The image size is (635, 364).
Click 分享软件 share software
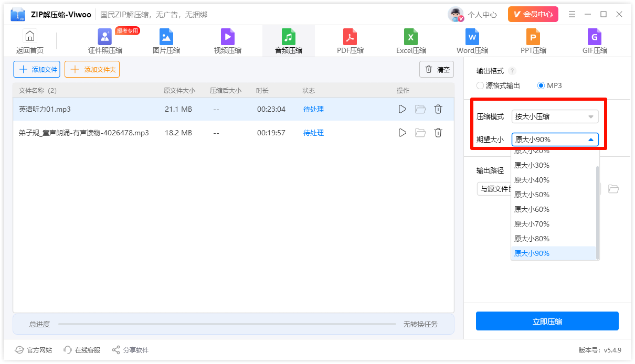click(x=130, y=350)
